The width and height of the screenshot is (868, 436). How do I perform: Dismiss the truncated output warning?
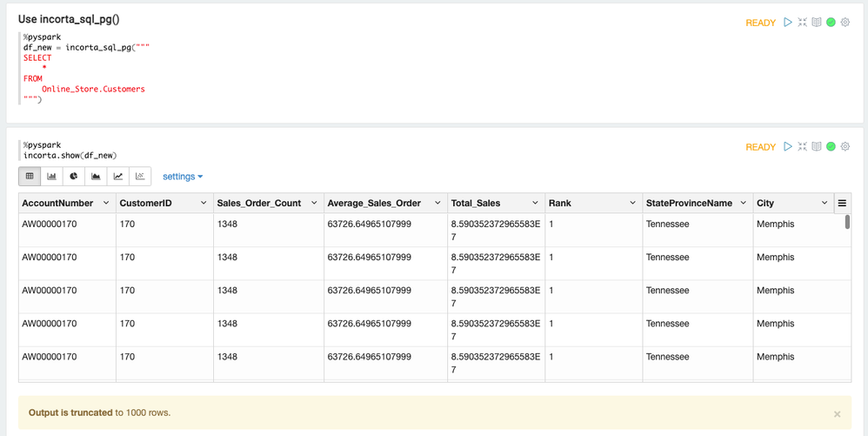(837, 414)
